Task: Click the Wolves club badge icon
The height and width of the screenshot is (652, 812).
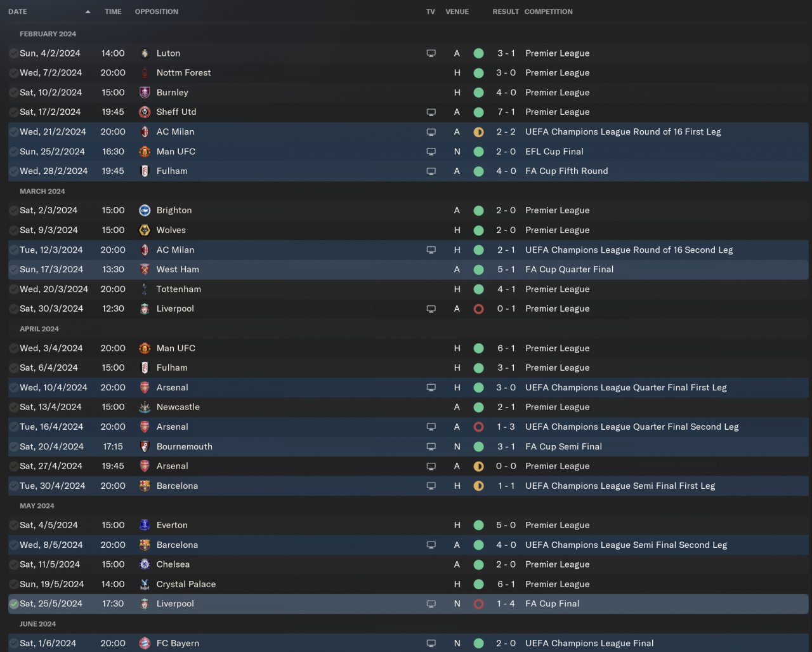Action: tap(145, 230)
